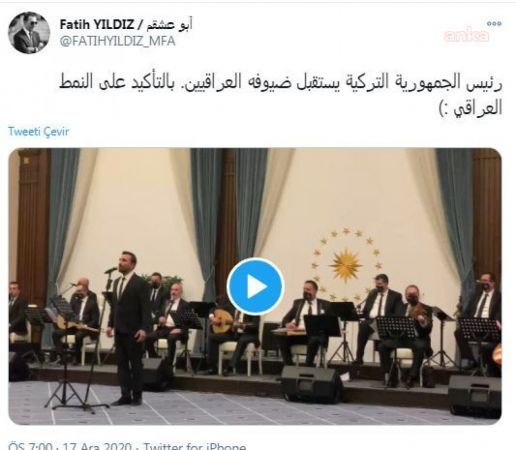Image resolution: width=516 pixels, height=450 pixels.
Task: Play the embedded tweet video
Action: point(255,286)
